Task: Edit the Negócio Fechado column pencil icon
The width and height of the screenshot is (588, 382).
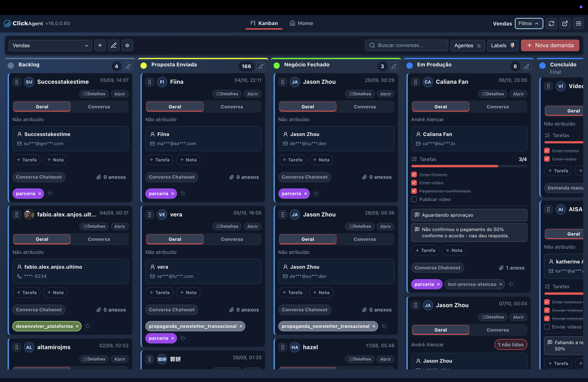Action: 394,67
